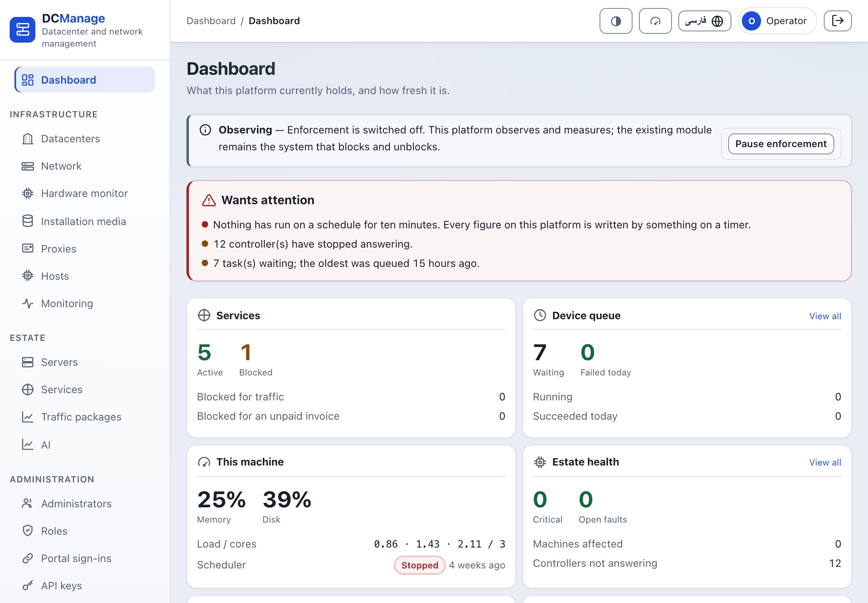Switch language to فارسی

pos(704,21)
